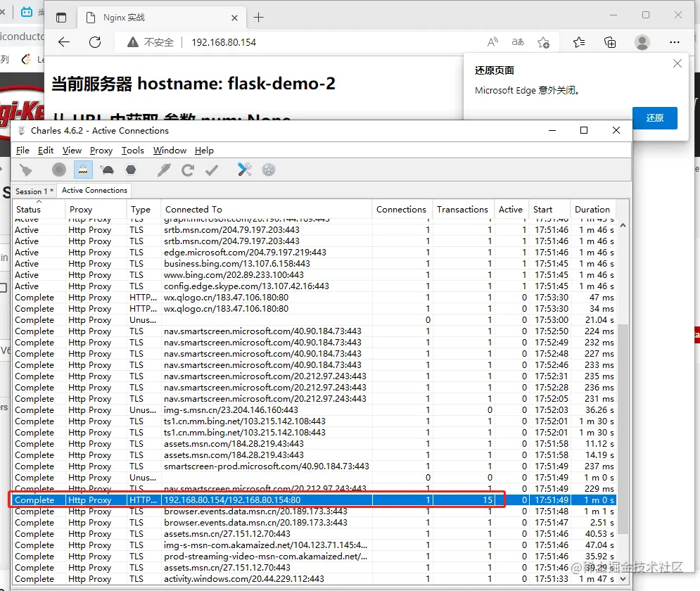Click the connections list scroll up arrow
Screen dimensions: 700x591
(623, 225)
